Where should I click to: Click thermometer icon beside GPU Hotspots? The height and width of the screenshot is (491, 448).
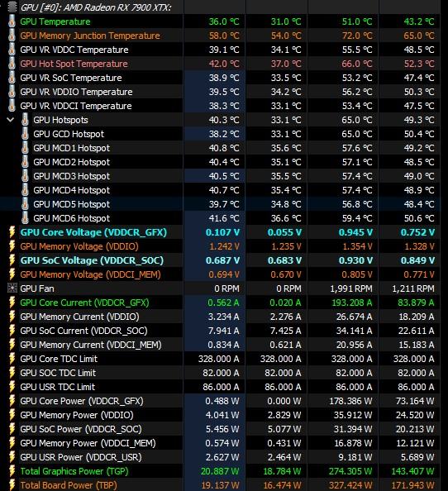pyautogui.click(x=25, y=120)
